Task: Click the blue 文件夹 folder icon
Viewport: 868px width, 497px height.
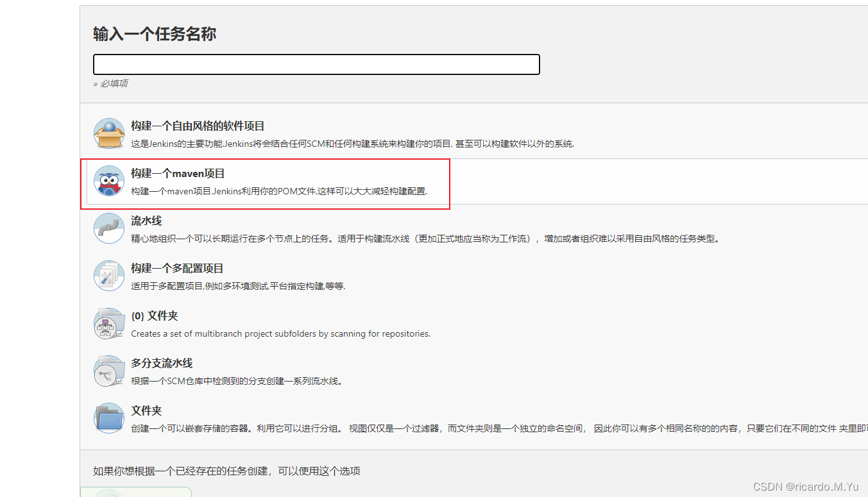Action: coord(109,418)
